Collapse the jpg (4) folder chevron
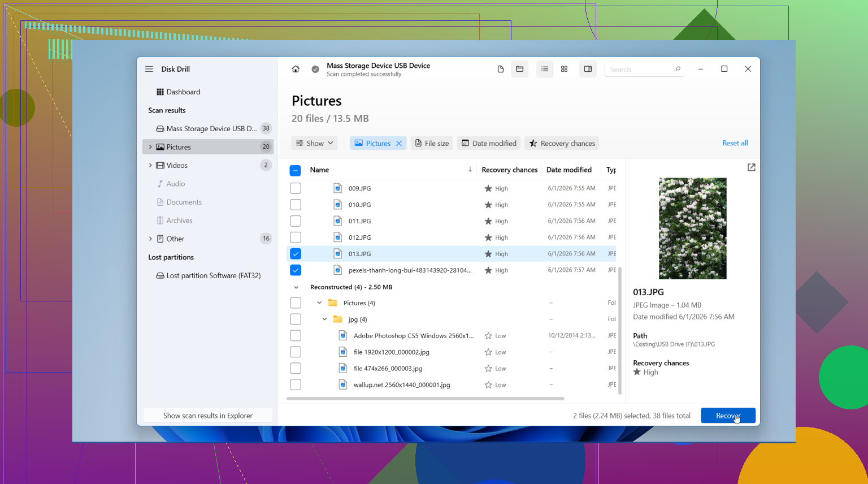 (x=324, y=319)
